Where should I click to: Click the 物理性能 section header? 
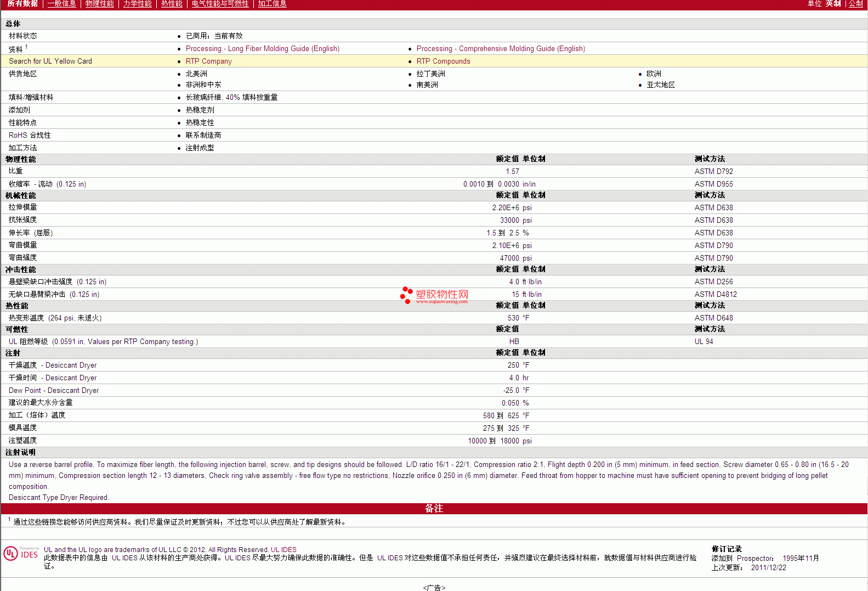click(x=21, y=160)
